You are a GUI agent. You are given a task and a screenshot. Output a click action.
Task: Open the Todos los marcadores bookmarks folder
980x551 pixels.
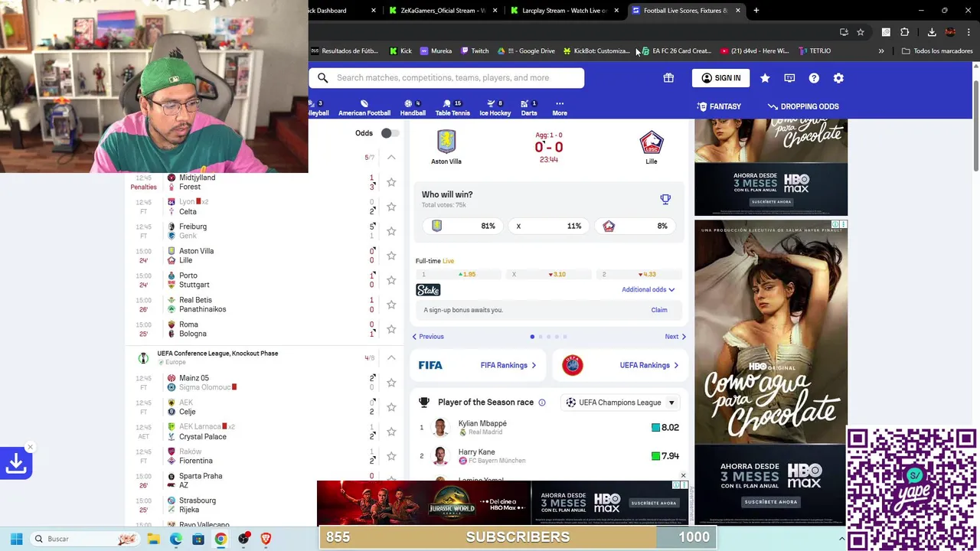pos(937,51)
